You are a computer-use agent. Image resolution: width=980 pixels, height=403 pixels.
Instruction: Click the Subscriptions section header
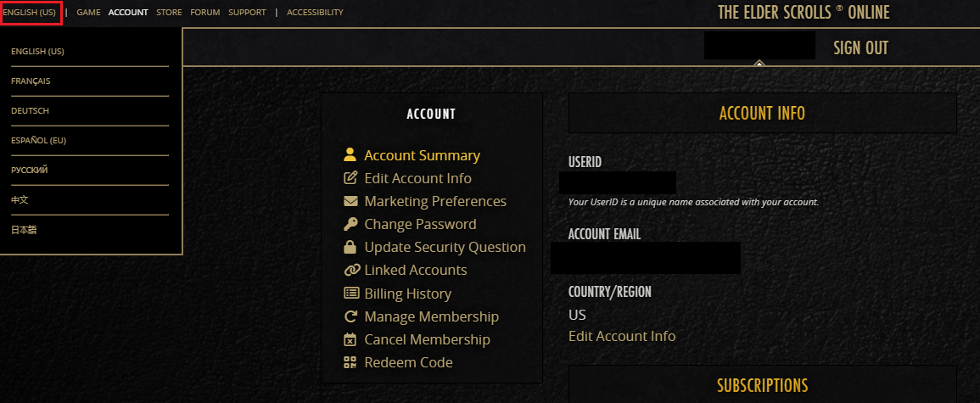pos(762,384)
